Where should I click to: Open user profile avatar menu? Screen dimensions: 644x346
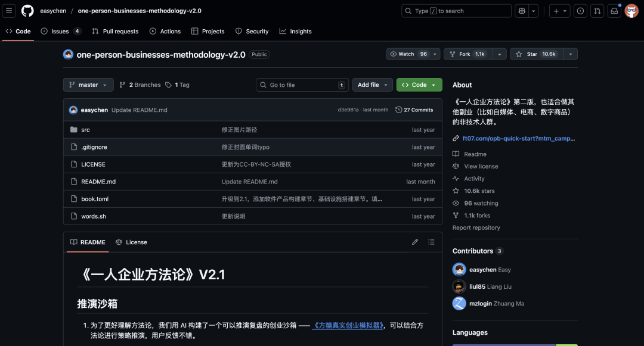click(631, 11)
